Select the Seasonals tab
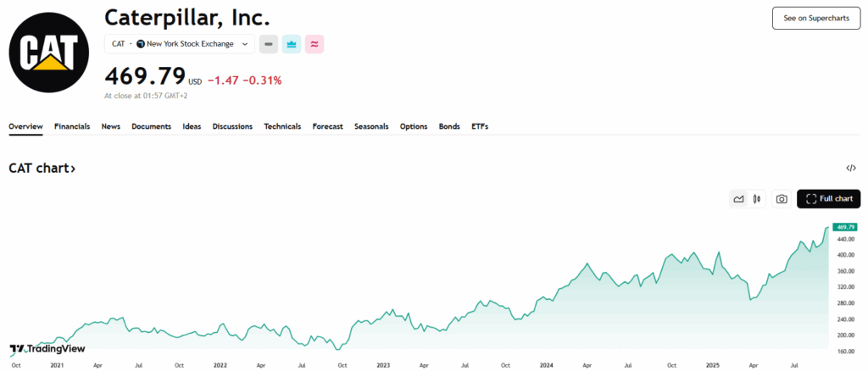 371,126
